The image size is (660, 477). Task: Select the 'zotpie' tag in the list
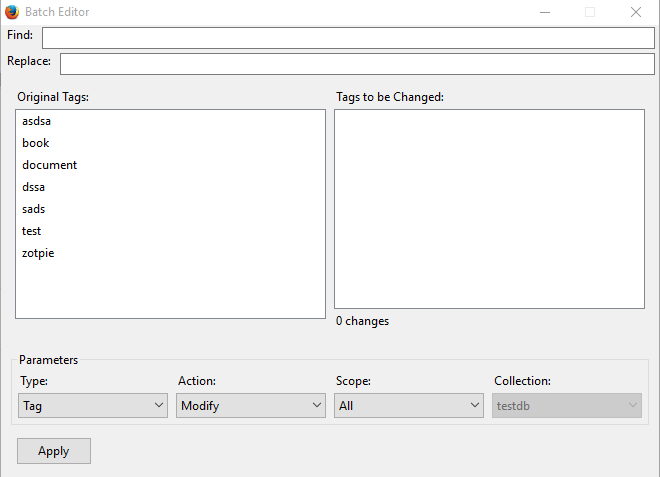[170, 253]
